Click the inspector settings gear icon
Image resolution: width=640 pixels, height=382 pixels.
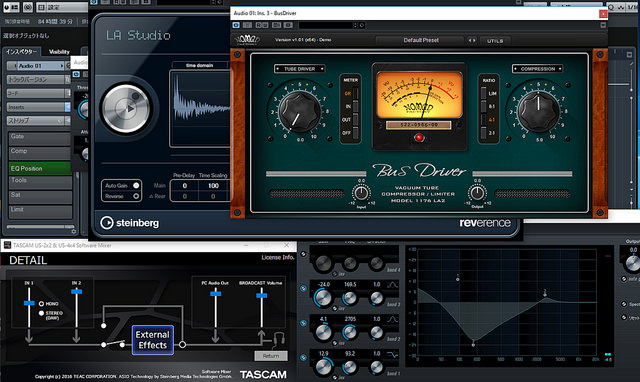tap(73, 231)
